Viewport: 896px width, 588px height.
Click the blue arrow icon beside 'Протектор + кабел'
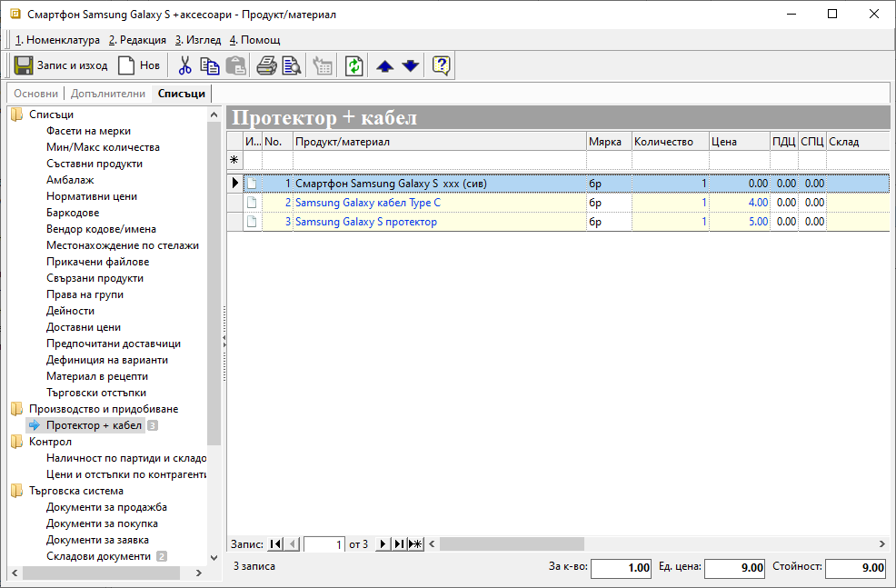pyautogui.click(x=35, y=425)
